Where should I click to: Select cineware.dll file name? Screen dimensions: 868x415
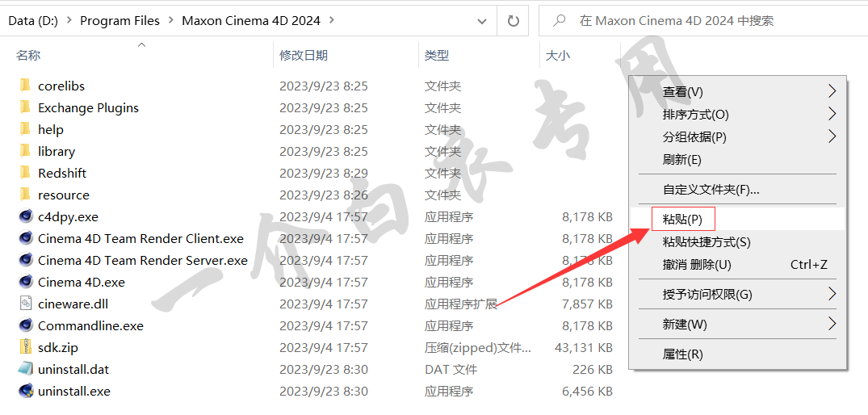point(73,304)
